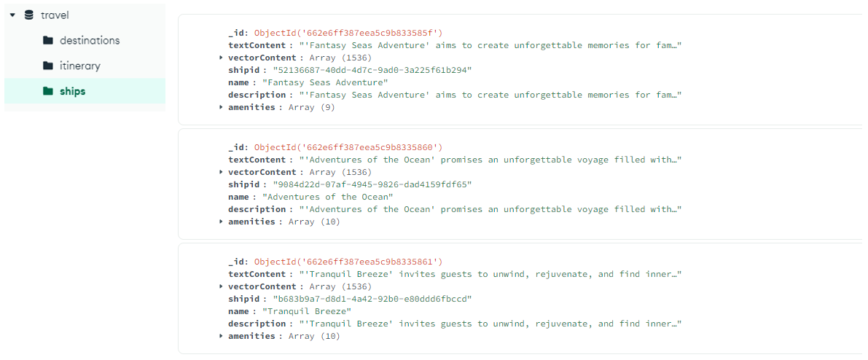The image size is (868, 360).
Task: Click the travel database icon
Action: 28,15
